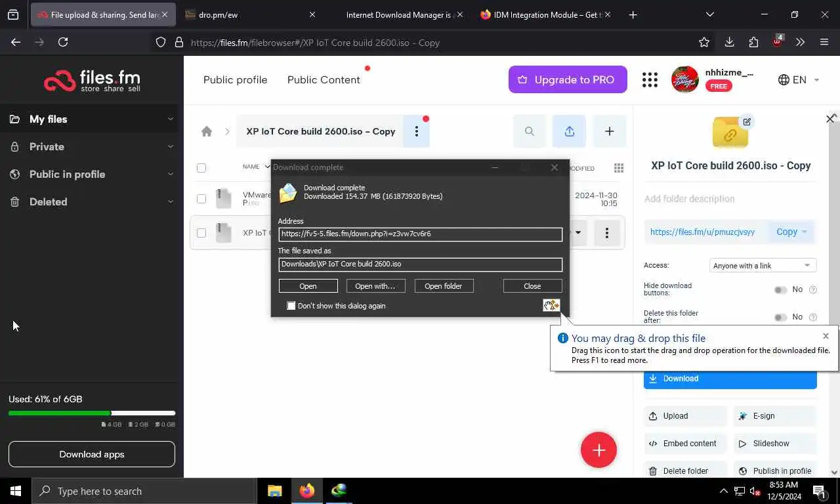
Task: Click the files.fm logo
Action: (x=92, y=81)
